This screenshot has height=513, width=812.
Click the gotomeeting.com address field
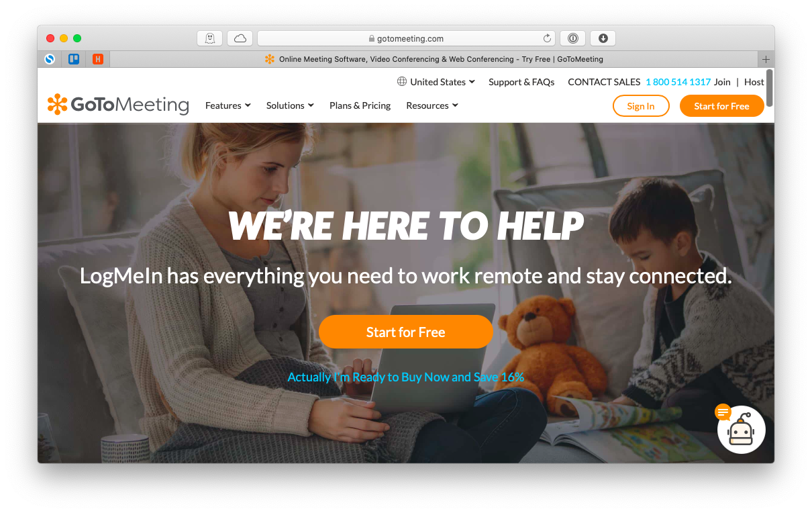point(406,38)
